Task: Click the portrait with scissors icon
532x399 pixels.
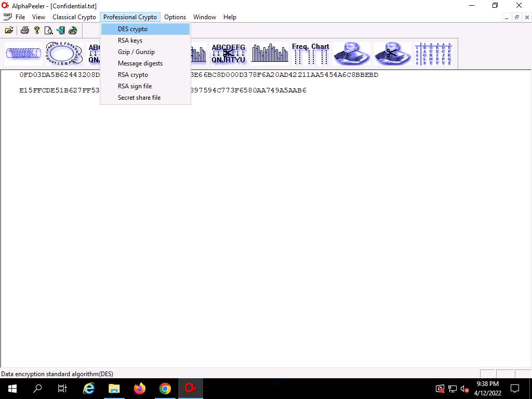Action: [x=392, y=54]
